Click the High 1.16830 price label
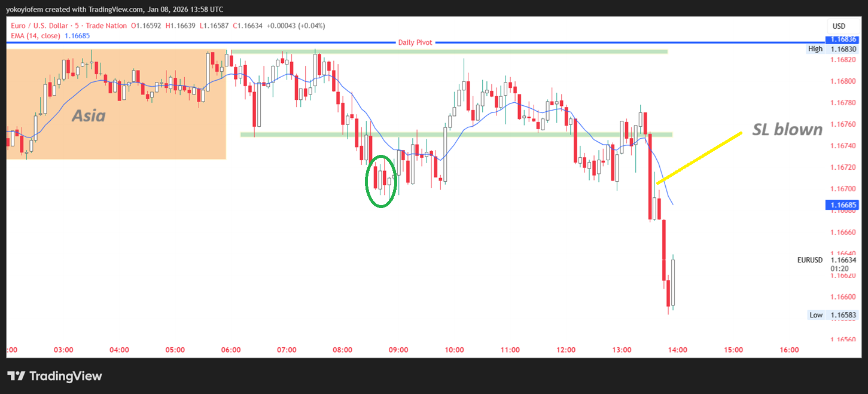This screenshot has height=394, width=868. [832, 49]
